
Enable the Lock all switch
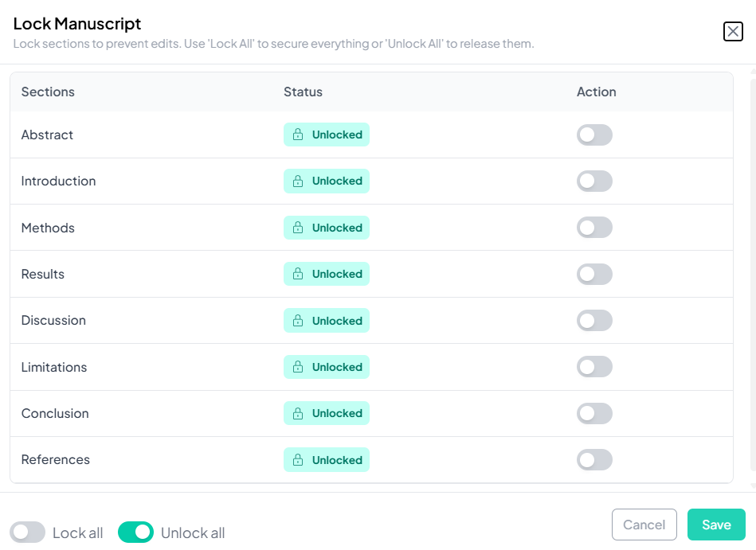pos(28,532)
